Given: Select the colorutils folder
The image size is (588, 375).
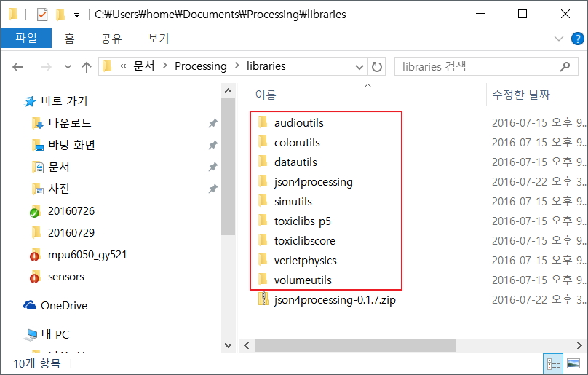Looking at the screenshot, I should [297, 143].
